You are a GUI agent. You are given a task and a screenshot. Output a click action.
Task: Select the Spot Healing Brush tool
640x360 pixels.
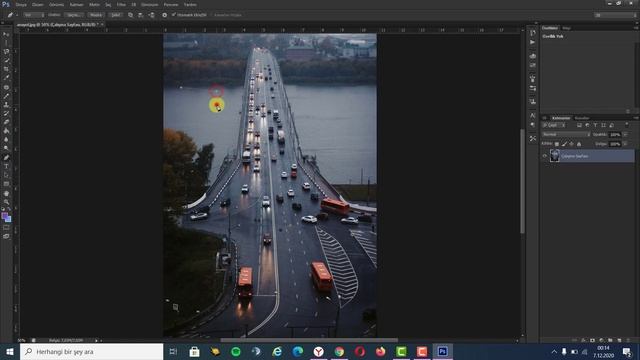[6, 87]
